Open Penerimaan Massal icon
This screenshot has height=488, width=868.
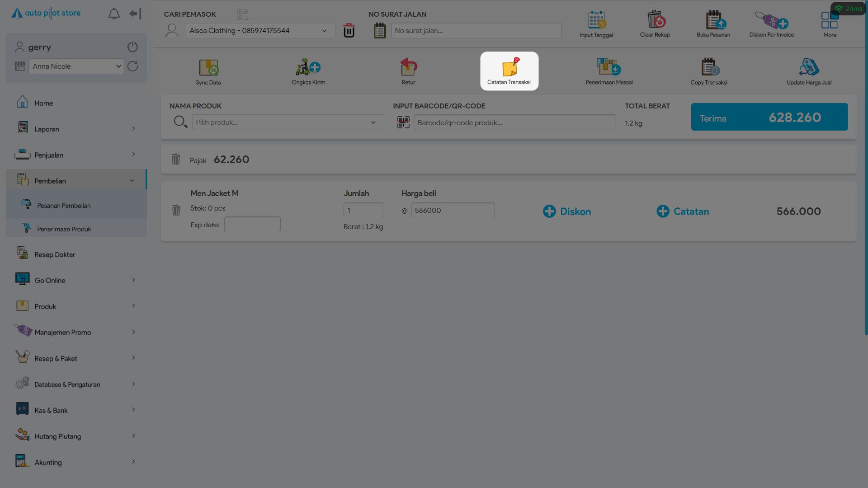pos(609,67)
